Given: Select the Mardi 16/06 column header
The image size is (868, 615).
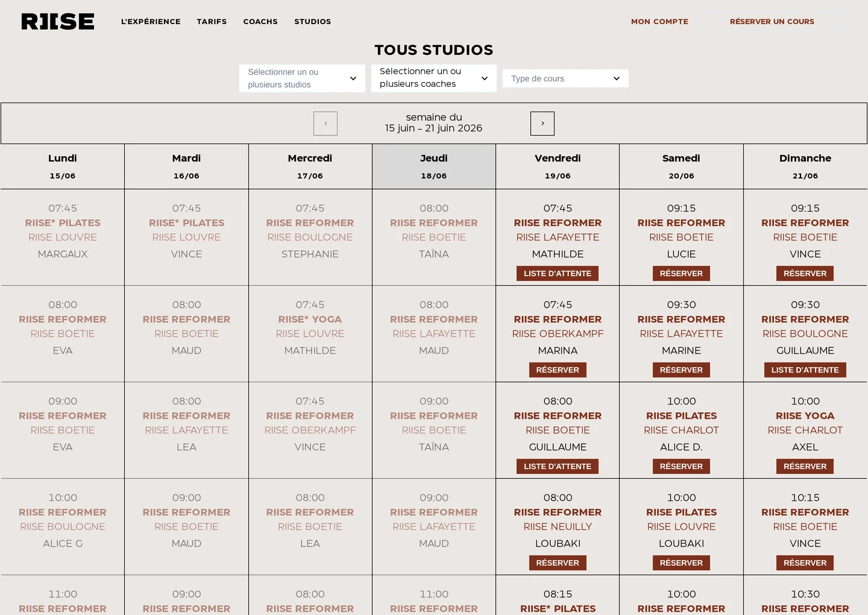Looking at the screenshot, I should pos(186,166).
